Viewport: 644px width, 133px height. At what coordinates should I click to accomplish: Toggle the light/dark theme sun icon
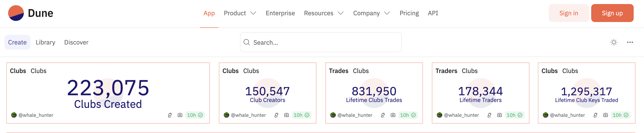coord(614,42)
